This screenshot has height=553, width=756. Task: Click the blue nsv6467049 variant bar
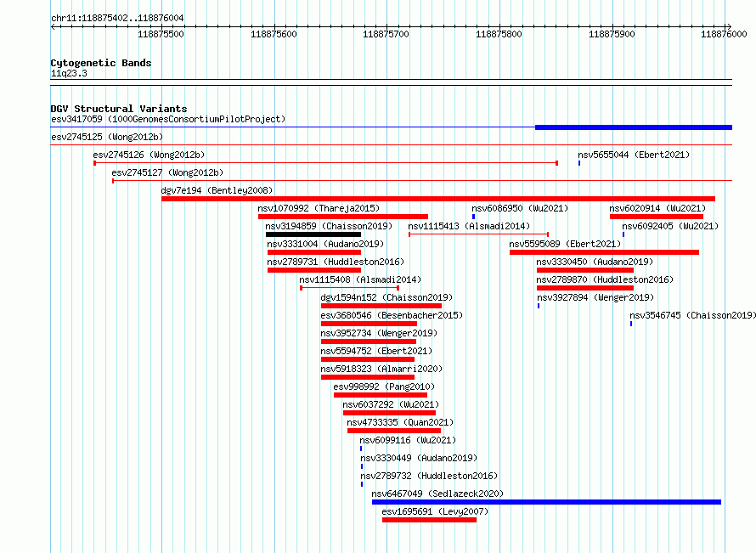click(546, 502)
